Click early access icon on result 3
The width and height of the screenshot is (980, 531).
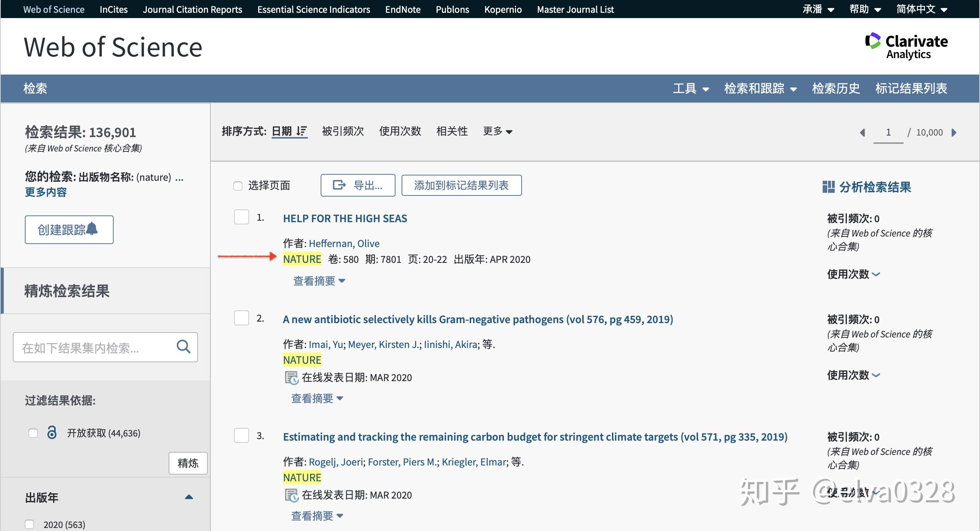click(x=291, y=495)
